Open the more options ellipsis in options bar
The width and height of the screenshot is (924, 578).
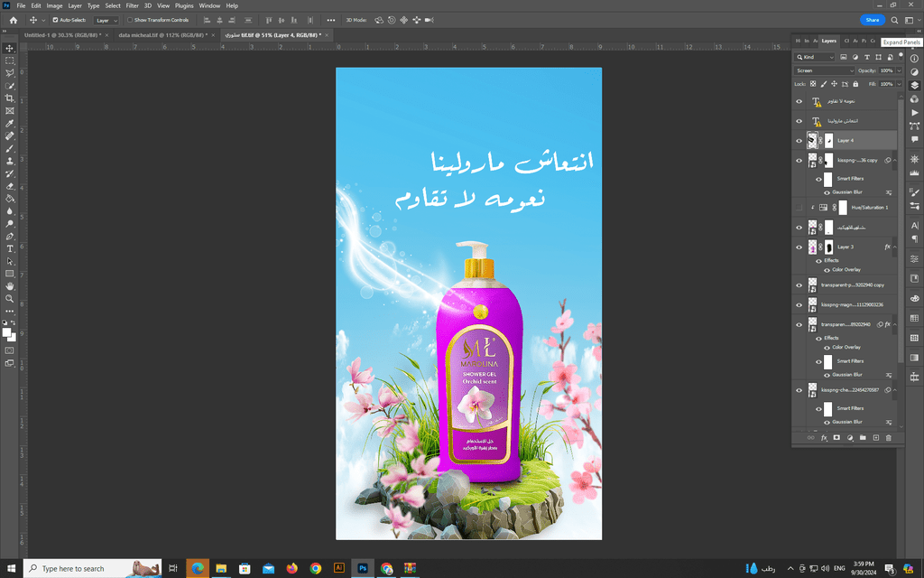point(331,20)
